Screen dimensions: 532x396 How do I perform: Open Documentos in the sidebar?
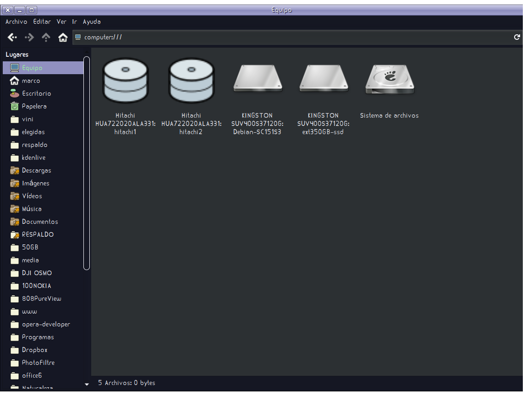43,222
